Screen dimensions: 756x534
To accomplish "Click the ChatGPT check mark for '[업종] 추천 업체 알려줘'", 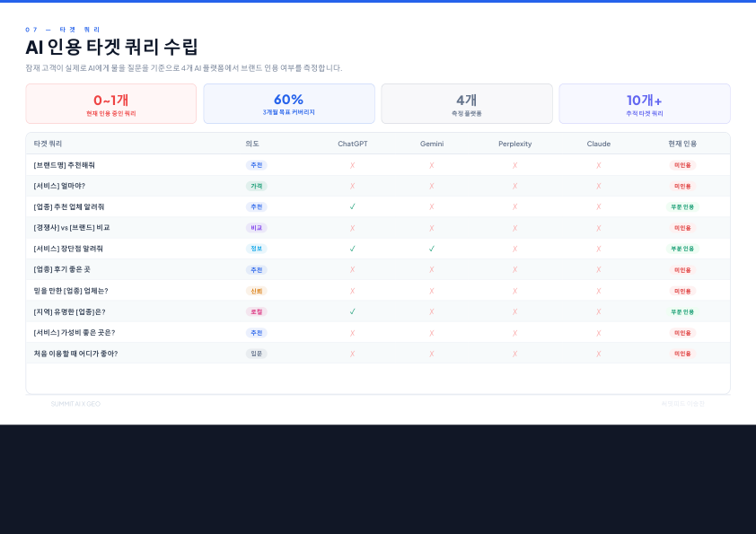I will (353, 206).
